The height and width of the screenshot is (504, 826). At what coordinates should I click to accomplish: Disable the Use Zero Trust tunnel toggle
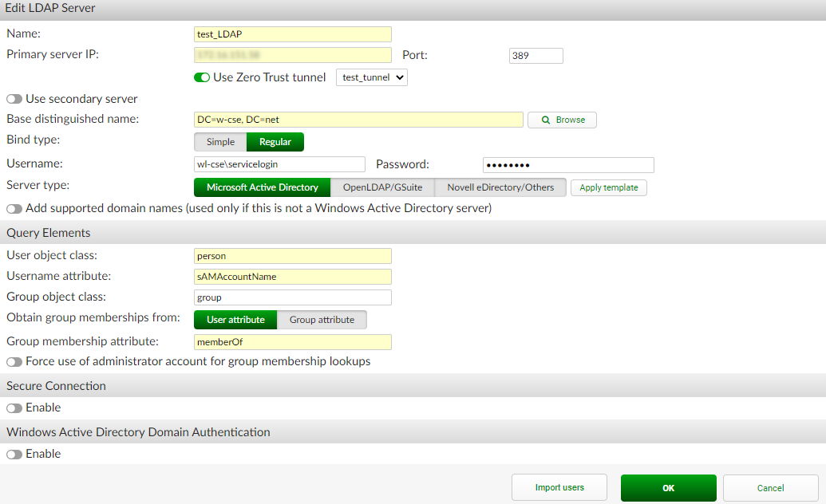point(201,78)
